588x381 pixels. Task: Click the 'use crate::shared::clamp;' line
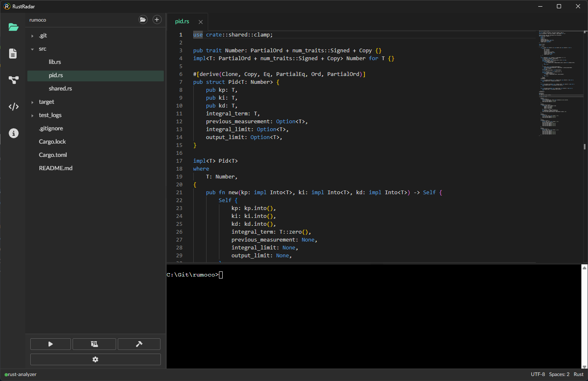click(233, 35)
